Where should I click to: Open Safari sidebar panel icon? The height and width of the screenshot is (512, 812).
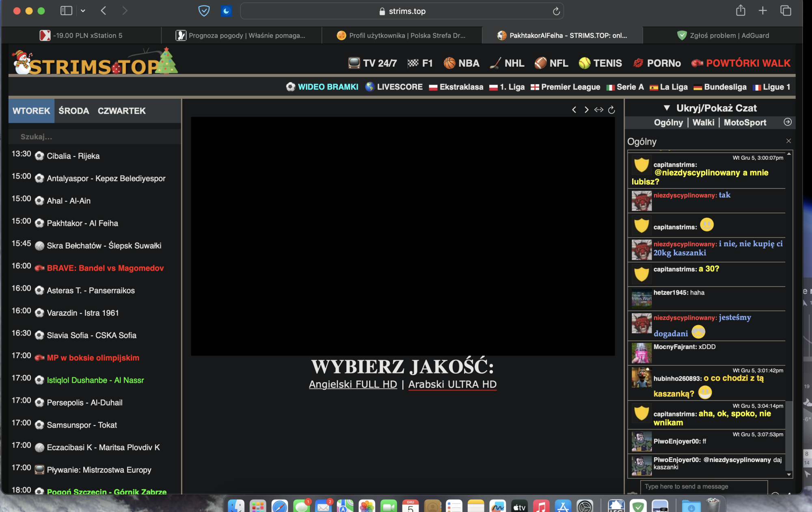[x=66, y=11]
